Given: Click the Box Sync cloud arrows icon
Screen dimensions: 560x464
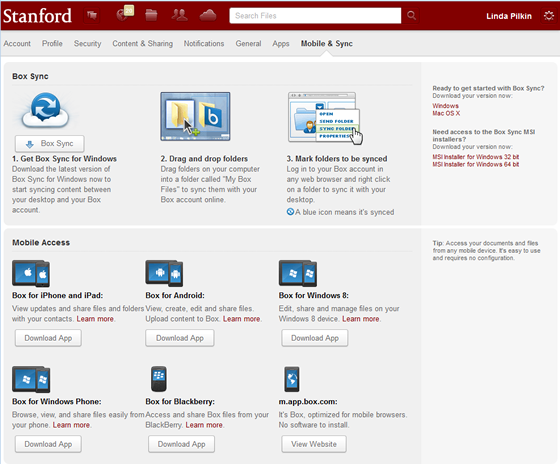Looking at the screenshot, I should coord(45,110).
